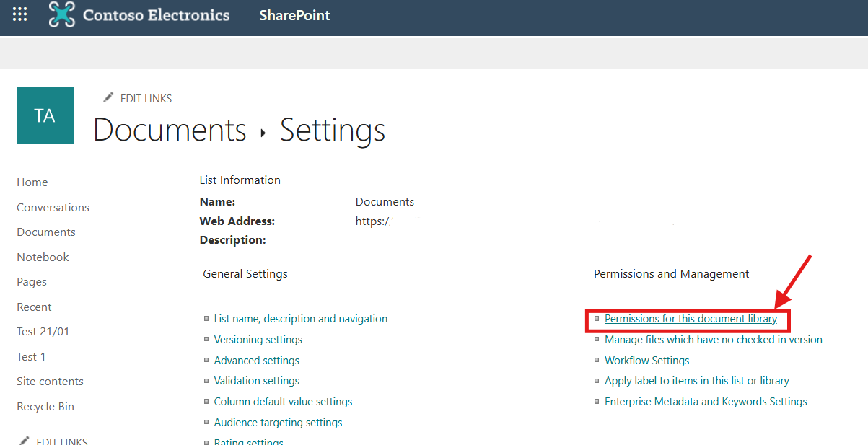This screenshot has width=868, height=445.
Task: Click the pencil icon beside top EDIT LINKS
Action: click(108, 97)
